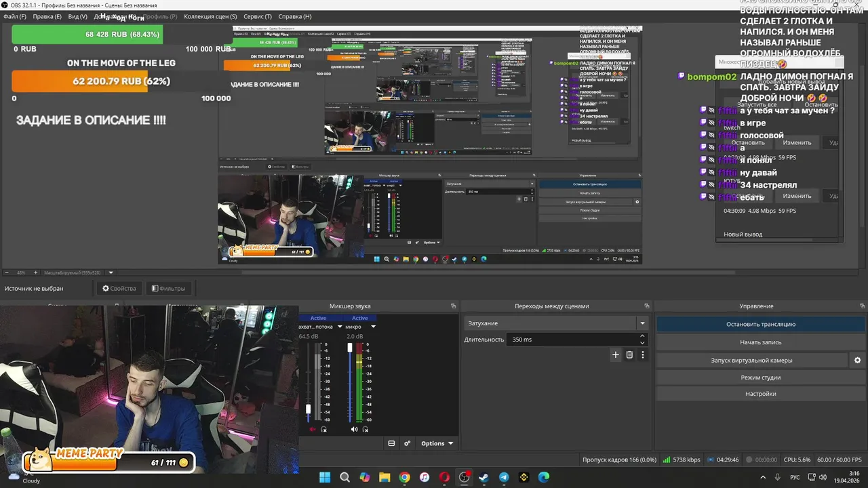The height and width of the screenshot is (488, 868).
Task: Click the захват потока volume fader handle
Action: click(x=309, y=409)
